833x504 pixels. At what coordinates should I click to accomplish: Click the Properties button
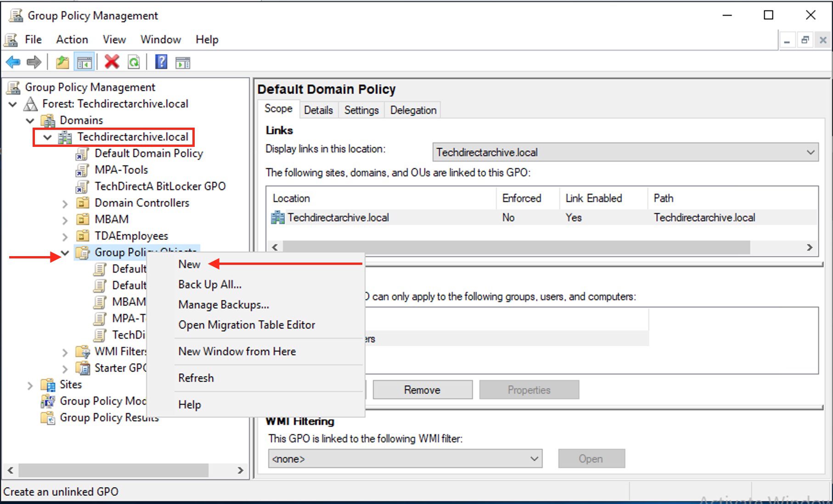[x=529, y=390]
